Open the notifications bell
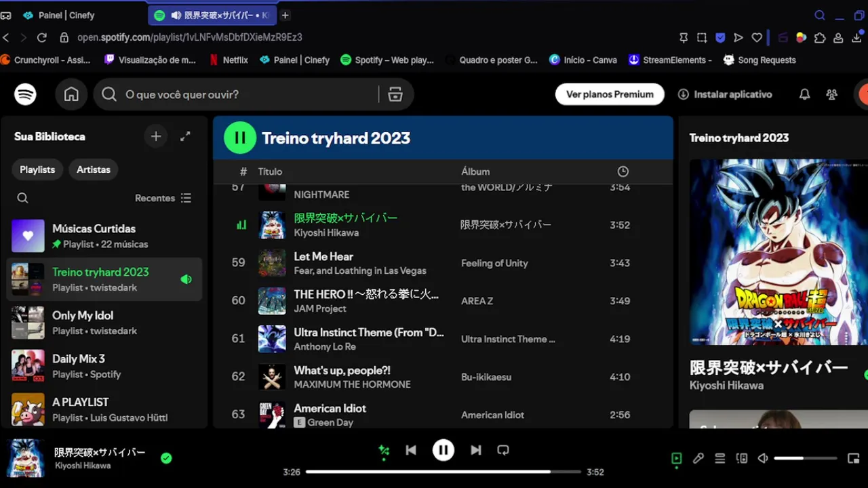Viewport: 868px width, 488px height. [804, 94]
